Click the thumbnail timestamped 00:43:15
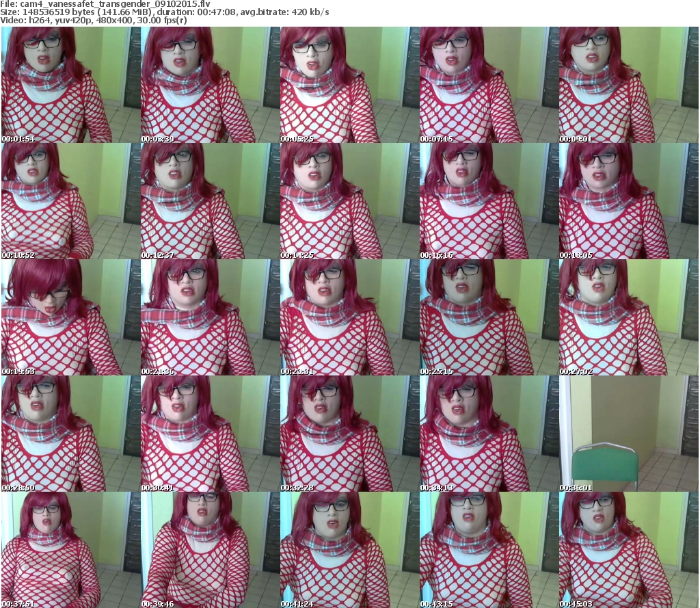This screenshot has height=608, width=700. 489,550
